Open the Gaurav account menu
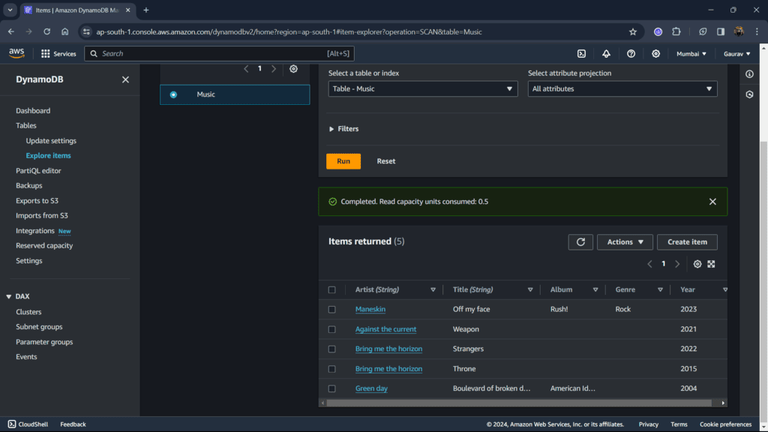The height and width of the screenshot is (432, 768). 737,54
